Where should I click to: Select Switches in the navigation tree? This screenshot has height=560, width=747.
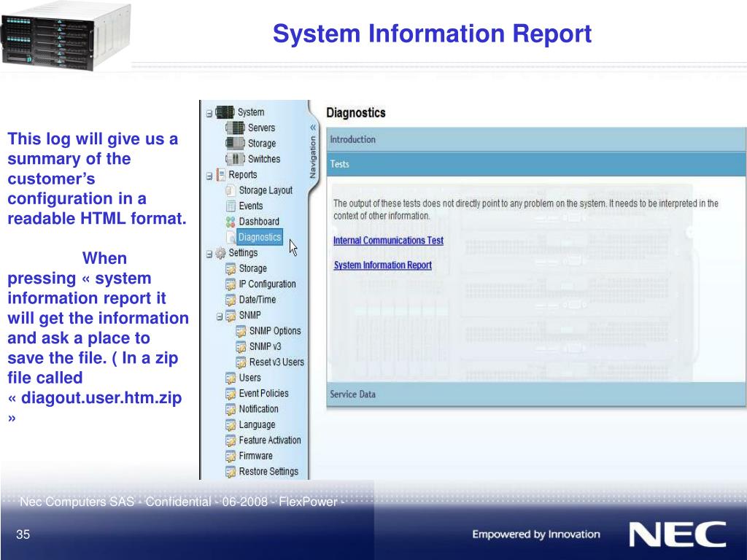click(264, 159)
